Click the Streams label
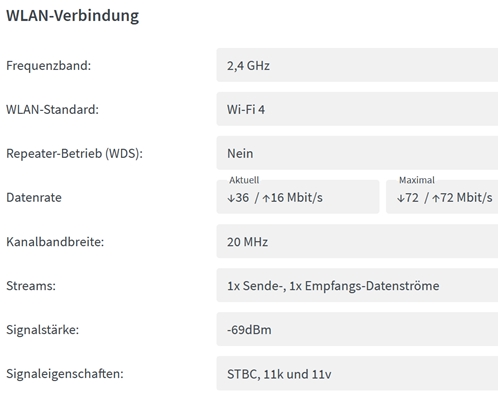The width and height of the screenshot is (498, 396). [x=31, y=286]
